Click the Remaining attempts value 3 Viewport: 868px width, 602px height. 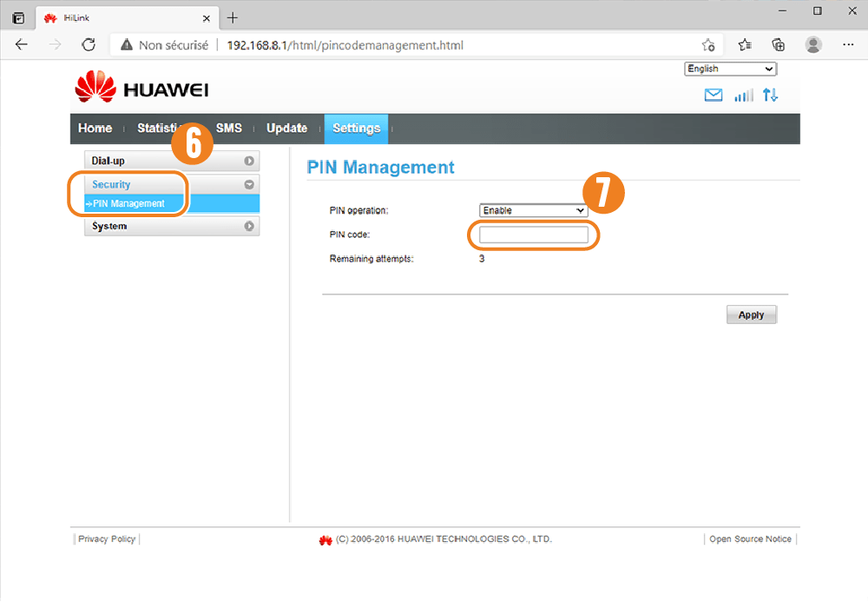pyautogui.click(x=482, y=259)
